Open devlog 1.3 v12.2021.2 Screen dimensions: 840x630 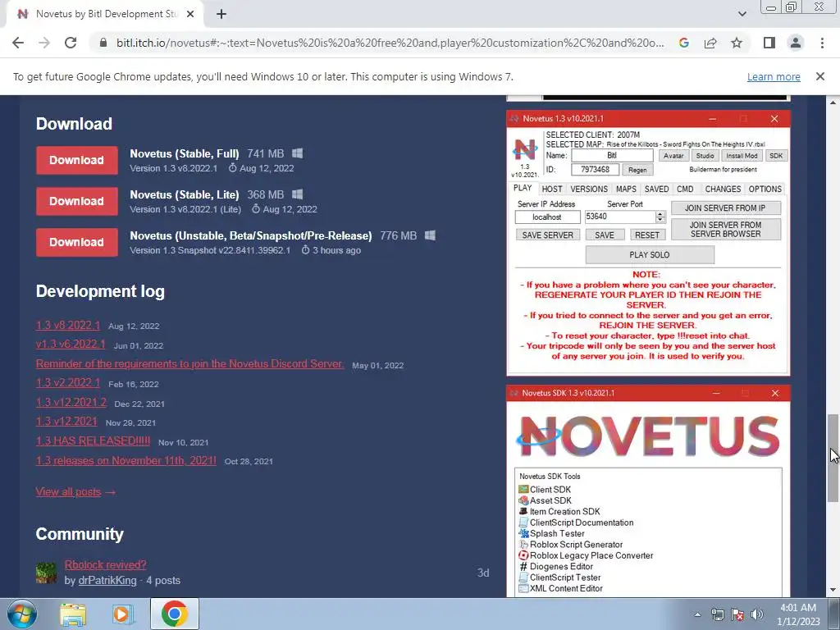coord(71,402)
